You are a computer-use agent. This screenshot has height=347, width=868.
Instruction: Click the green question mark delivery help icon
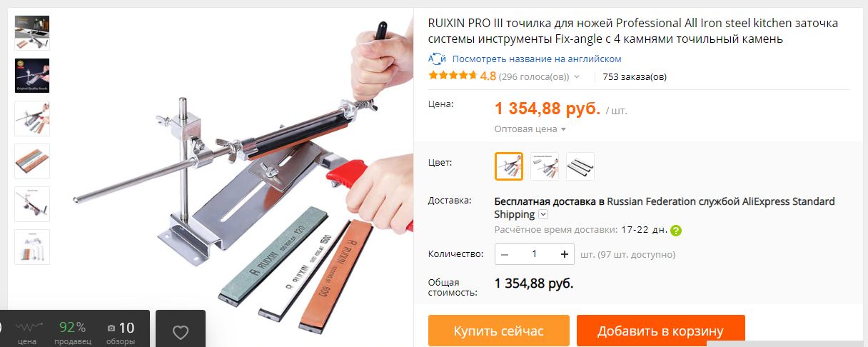coord(676,231)
